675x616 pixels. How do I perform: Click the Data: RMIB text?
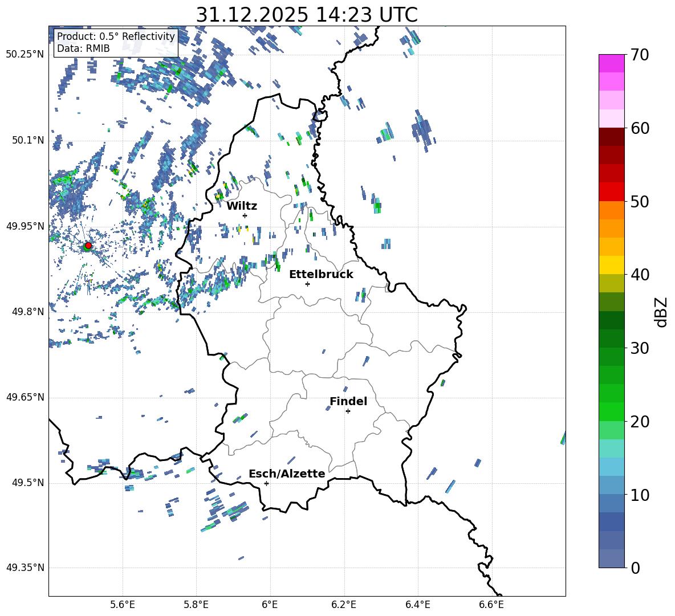point(83,48)
